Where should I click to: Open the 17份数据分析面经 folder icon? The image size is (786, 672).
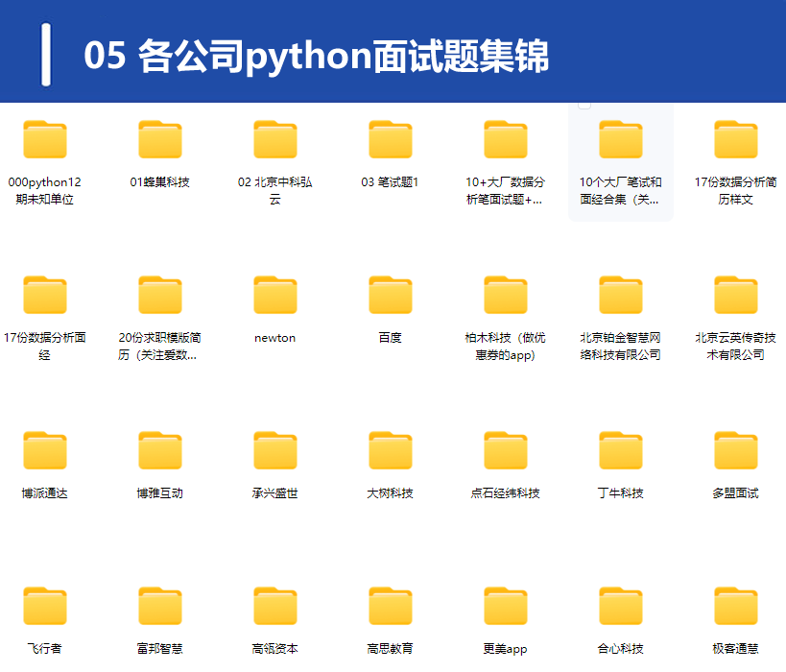45,295
